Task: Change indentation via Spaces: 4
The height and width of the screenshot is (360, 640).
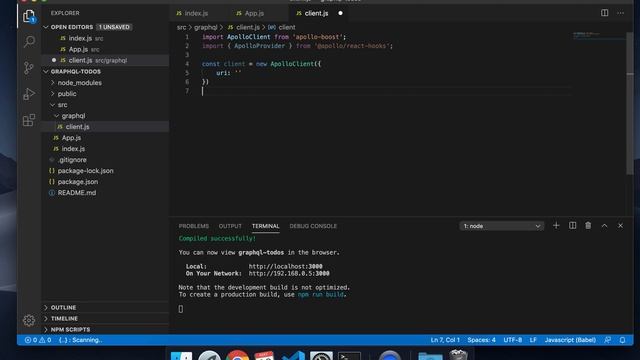Action: (x=482, y=340)
